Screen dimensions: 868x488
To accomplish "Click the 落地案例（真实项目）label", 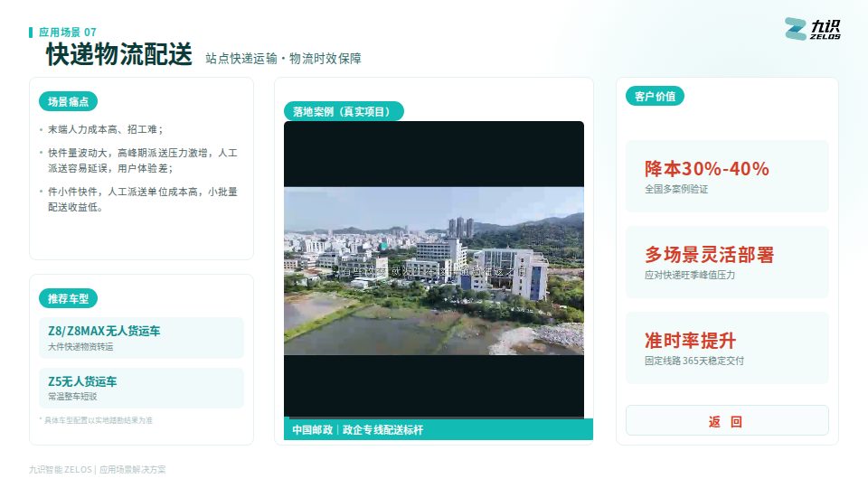I will pos(344,112).
